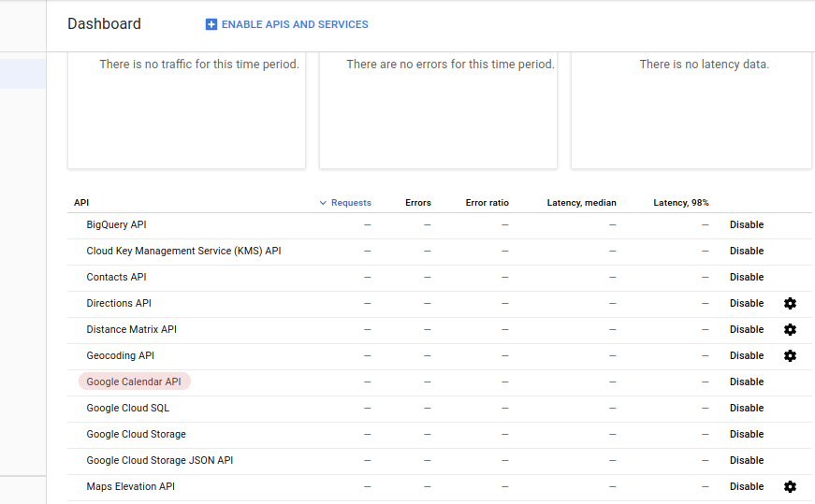The width and height of the screenshot is (815, 504).
Task: Open Maps Elevation API entry
Action: click(130, 487)
